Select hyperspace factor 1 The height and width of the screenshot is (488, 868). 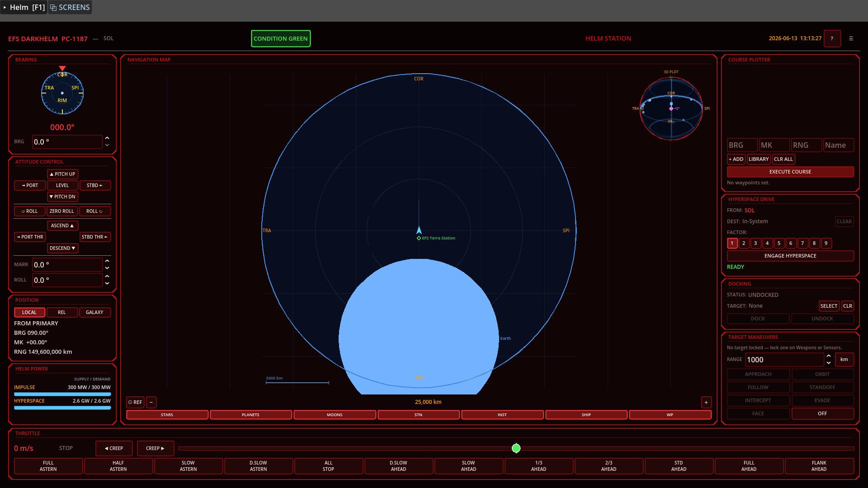point(732,243)
